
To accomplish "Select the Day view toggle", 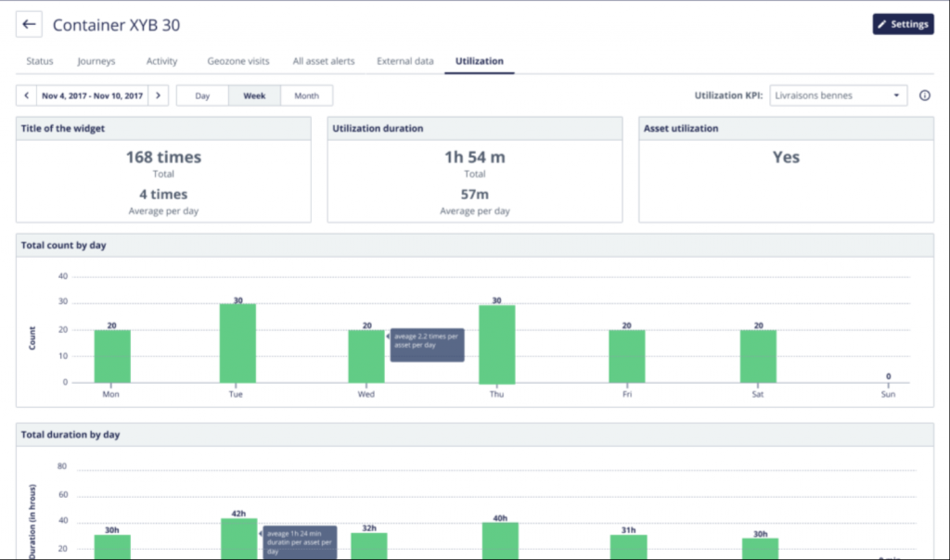I will click(202, 95).
